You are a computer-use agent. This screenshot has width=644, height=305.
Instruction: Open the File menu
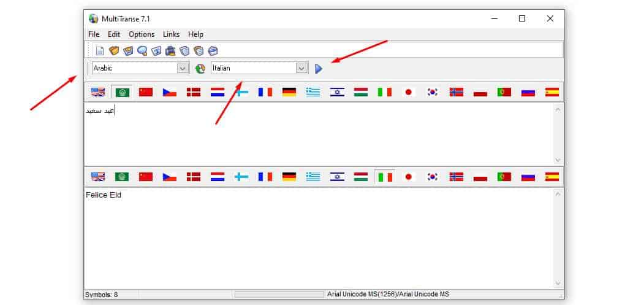pyautogui.click(x=94, y=34)
